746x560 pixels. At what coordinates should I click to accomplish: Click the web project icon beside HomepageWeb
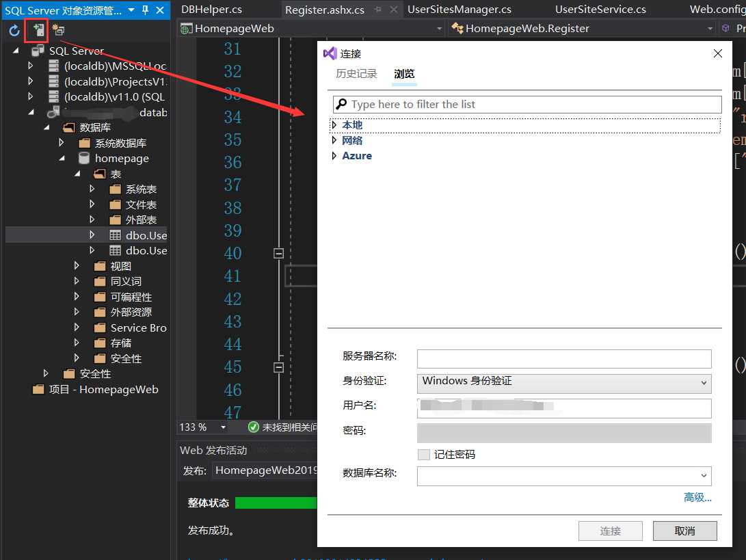(x=186, y=29)
